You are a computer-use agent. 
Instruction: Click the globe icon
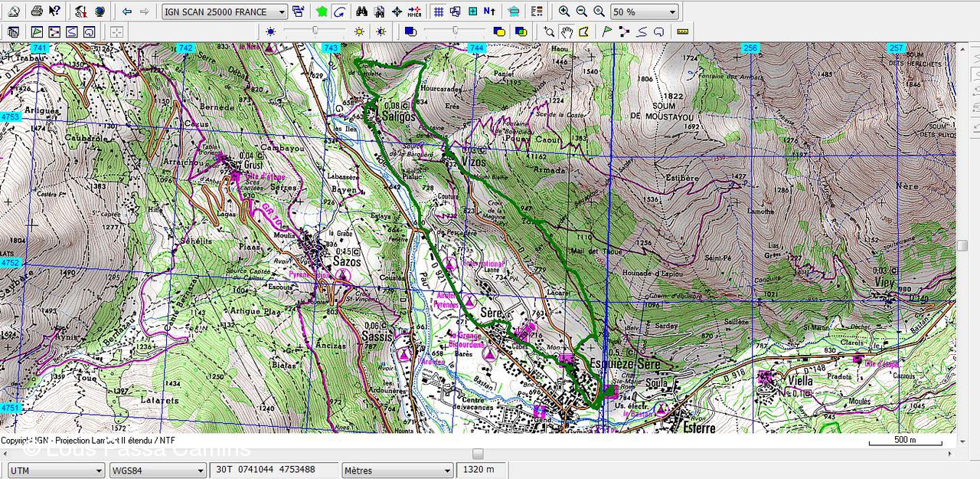(100, 11)
